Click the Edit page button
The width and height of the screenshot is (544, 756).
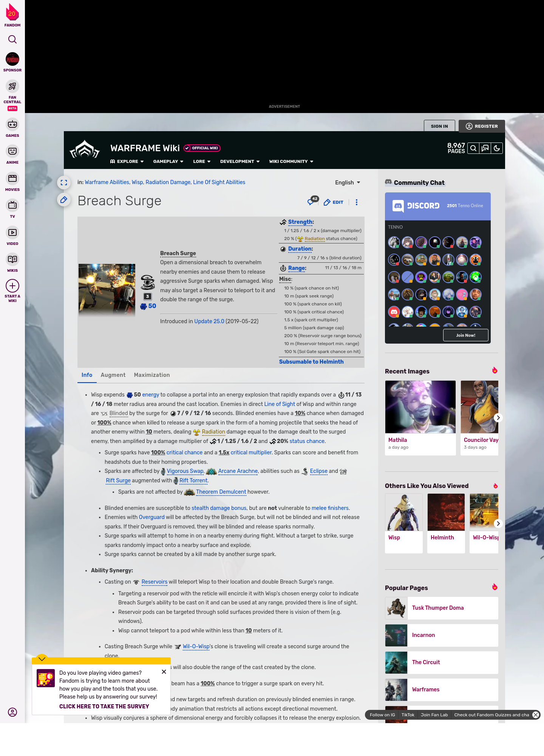tap(334, 202)
